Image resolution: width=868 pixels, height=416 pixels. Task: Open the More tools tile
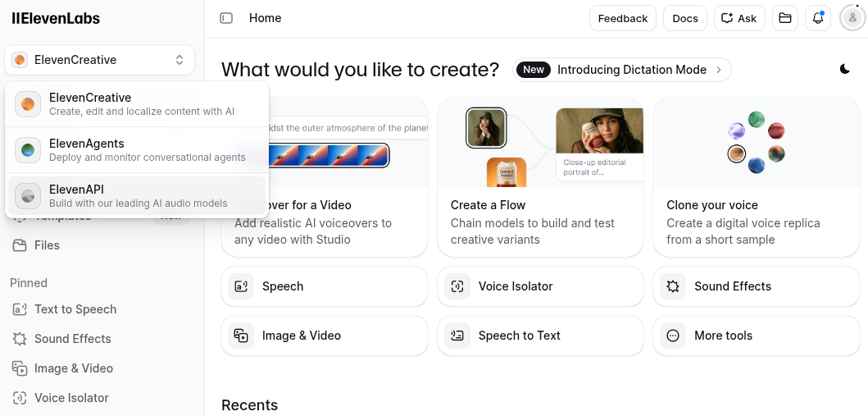pos(757,336)
